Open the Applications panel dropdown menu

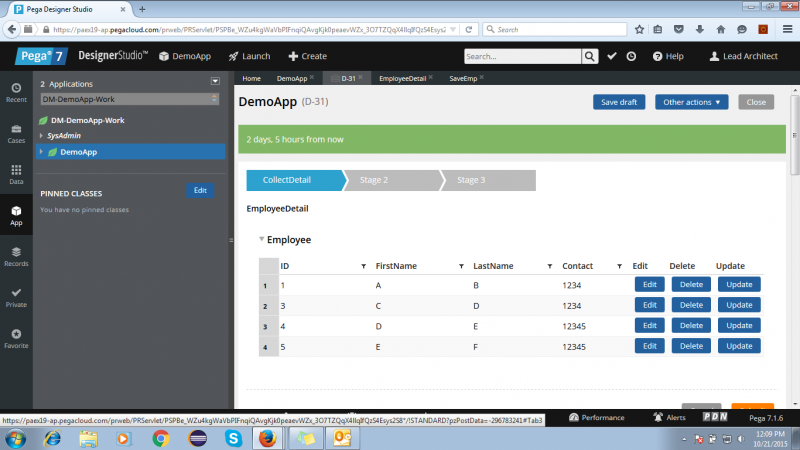(x=215, y=81)
